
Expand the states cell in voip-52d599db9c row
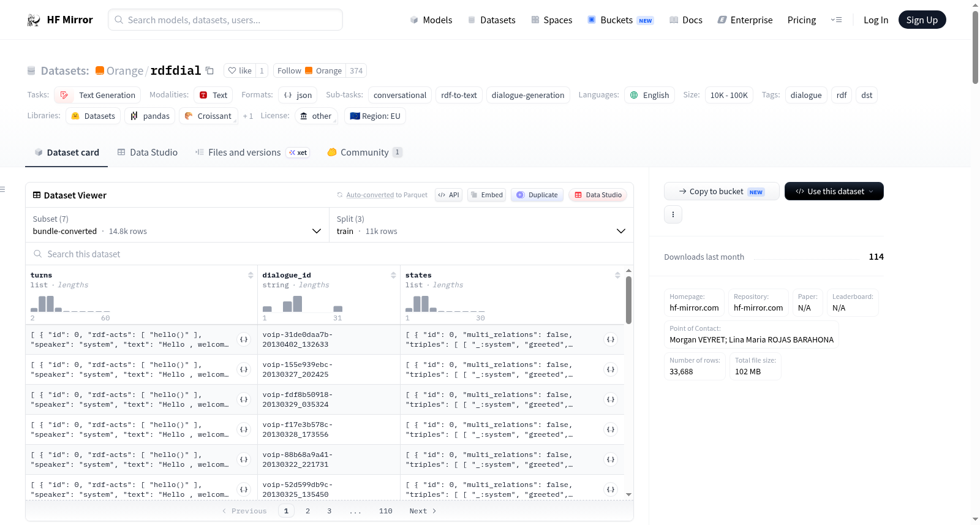click(x=611, y=489)
